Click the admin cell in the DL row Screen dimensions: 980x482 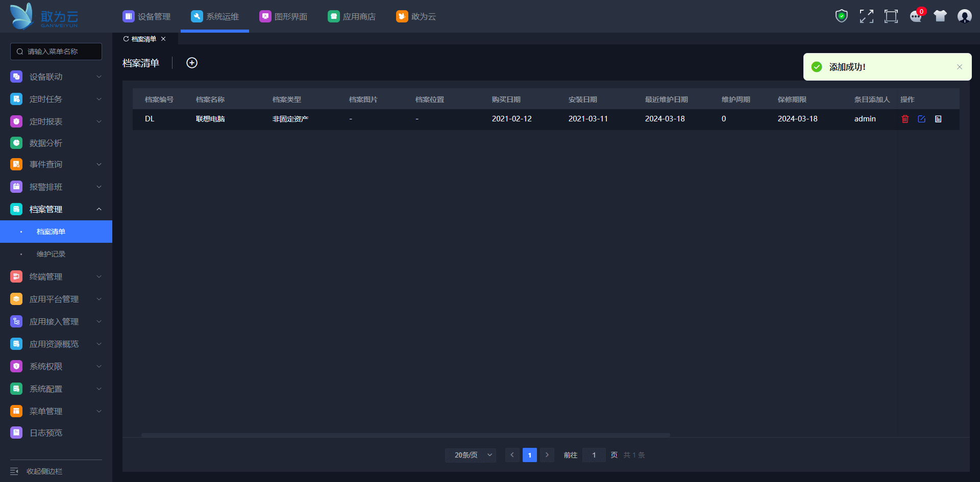pyautogui.click(x=865, y=119)
